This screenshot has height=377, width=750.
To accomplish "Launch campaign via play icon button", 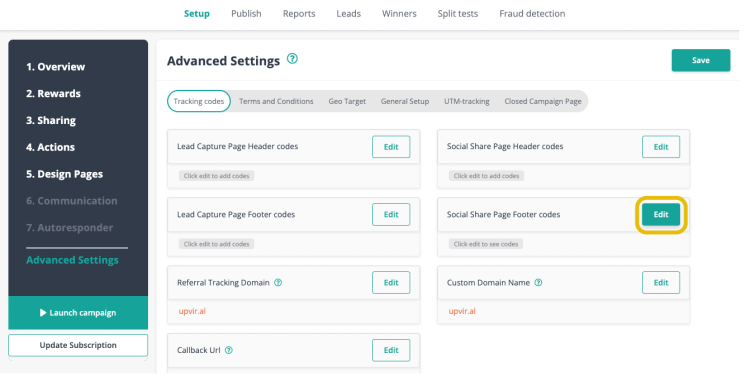I will (78, 312).
